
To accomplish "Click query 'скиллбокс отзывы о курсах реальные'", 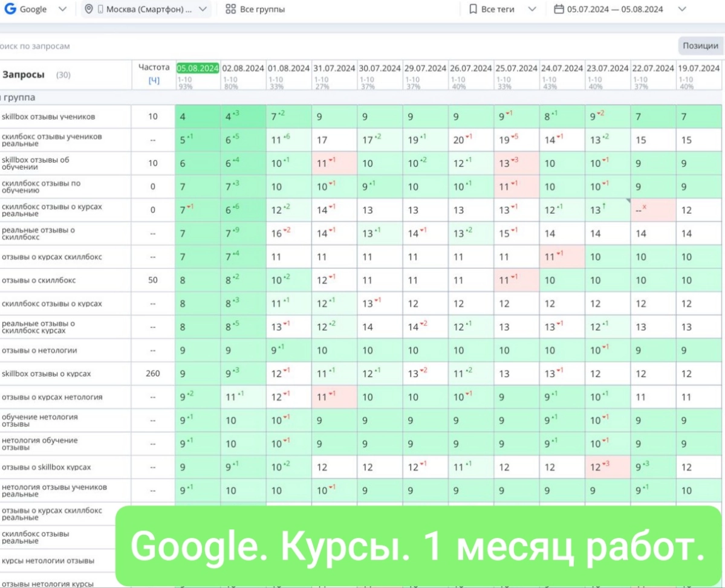I will tap(51, 210).
